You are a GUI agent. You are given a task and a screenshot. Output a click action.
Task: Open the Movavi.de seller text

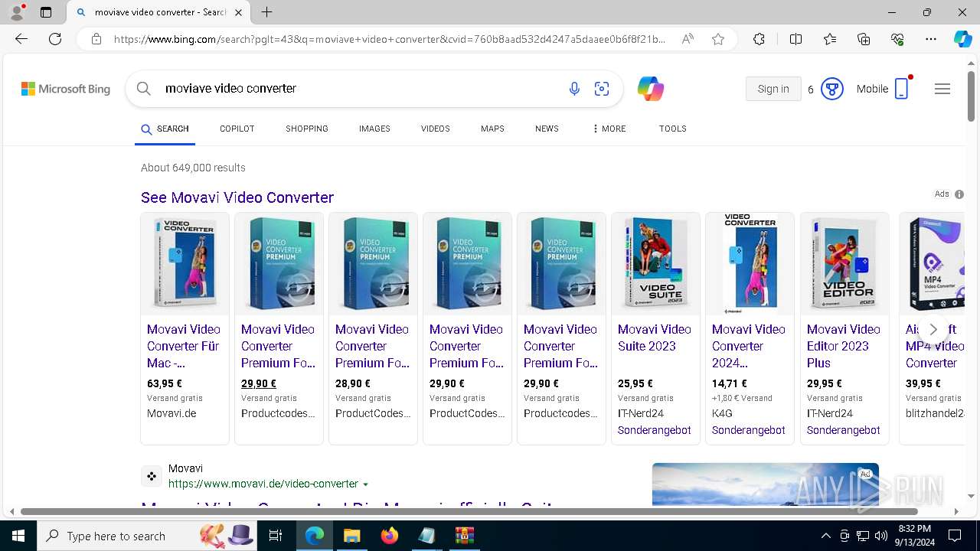coord(171,413)
